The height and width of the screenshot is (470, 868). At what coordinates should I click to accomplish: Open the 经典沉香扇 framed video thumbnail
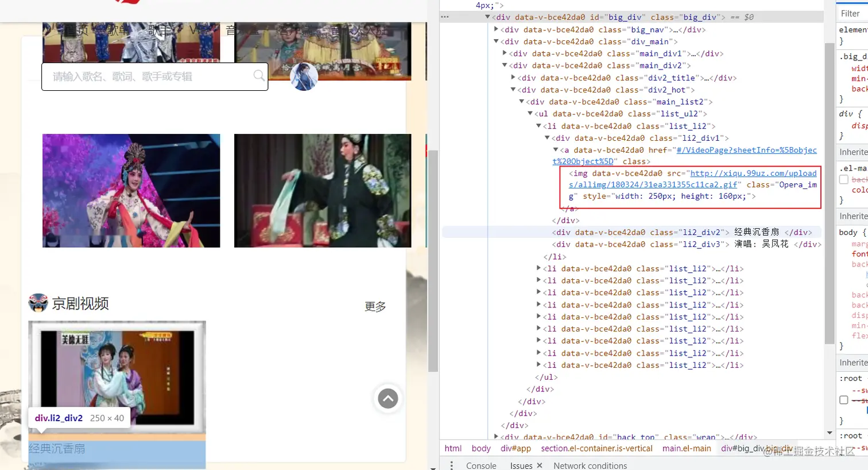[x=117, y=377]
